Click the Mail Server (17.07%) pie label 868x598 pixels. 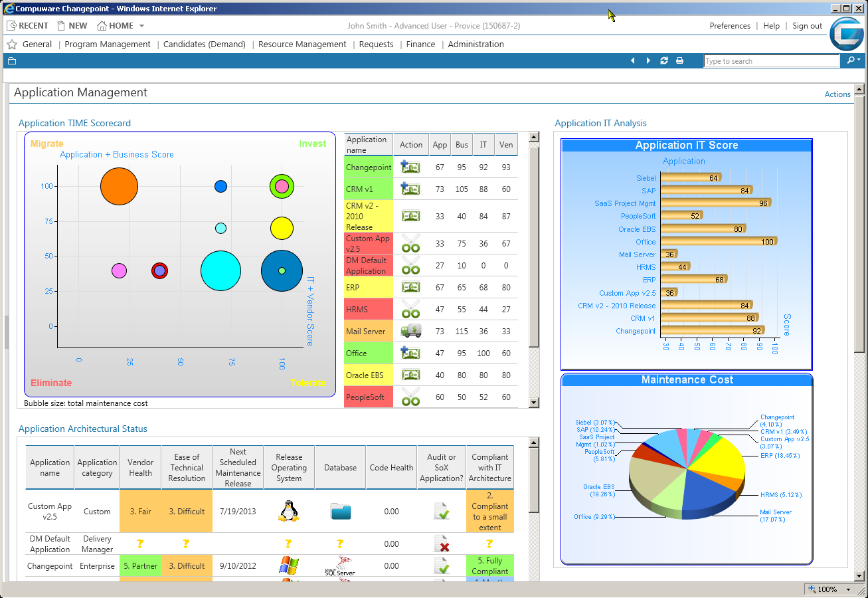pyautogui.click(x=776, y=516)
